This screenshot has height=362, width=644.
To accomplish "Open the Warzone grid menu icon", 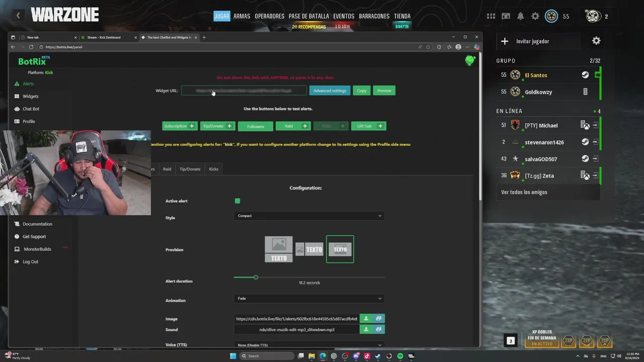I will tap(491, 16).
